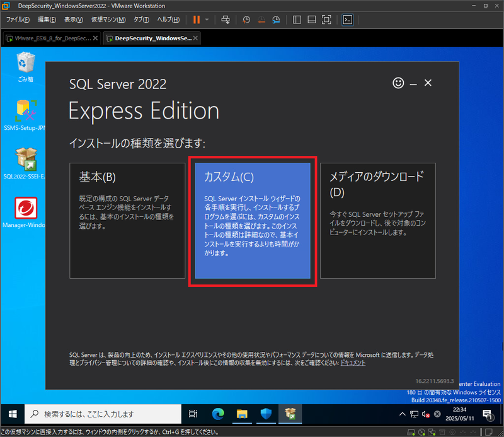Select the SQL2022-SSEI-E desktop icon
Screen dimensions: 504x437
[x=25, y=164]
